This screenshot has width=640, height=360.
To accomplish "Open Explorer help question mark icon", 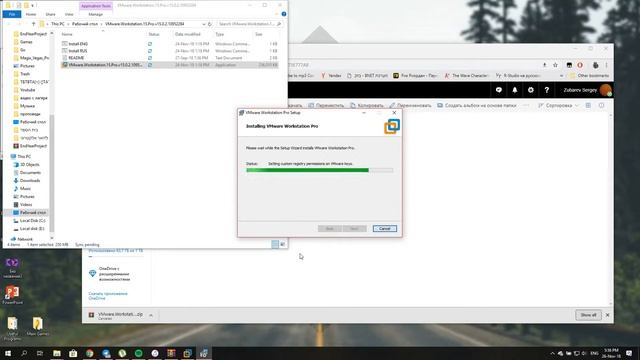I will coord(284,14).
